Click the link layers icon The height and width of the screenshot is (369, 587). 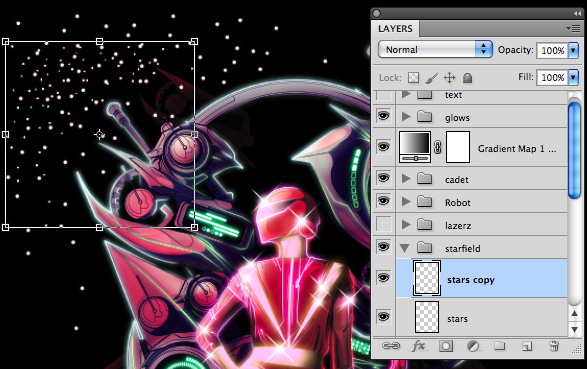[x=391, y=346]
